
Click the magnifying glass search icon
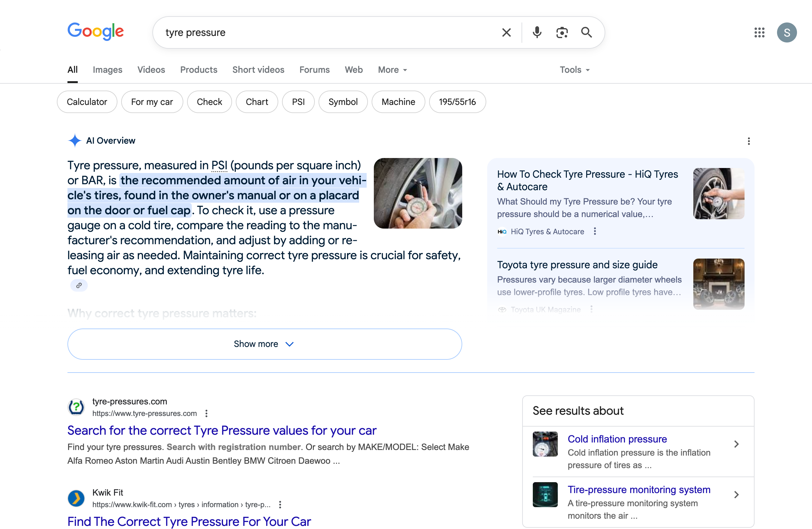pyautogui.click(x=587, y=32)
